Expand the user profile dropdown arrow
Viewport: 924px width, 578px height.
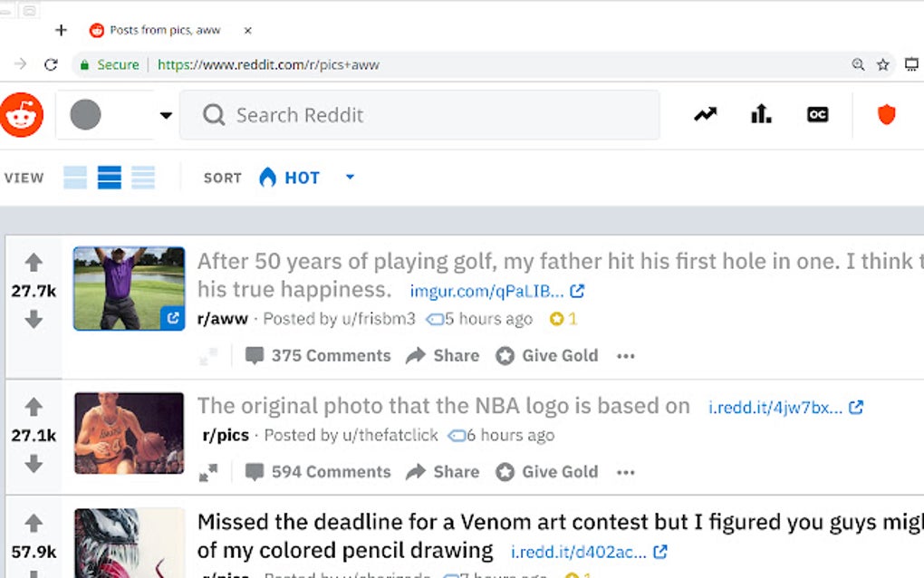(166, 115)
